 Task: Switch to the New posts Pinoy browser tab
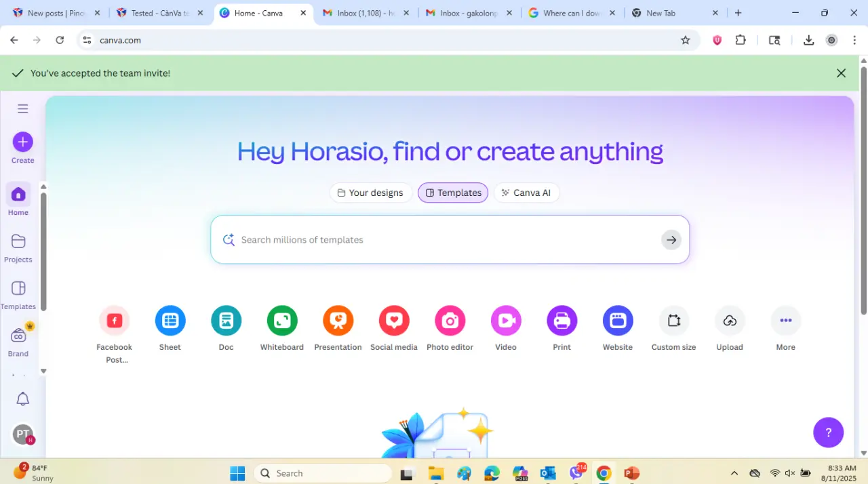56,13
